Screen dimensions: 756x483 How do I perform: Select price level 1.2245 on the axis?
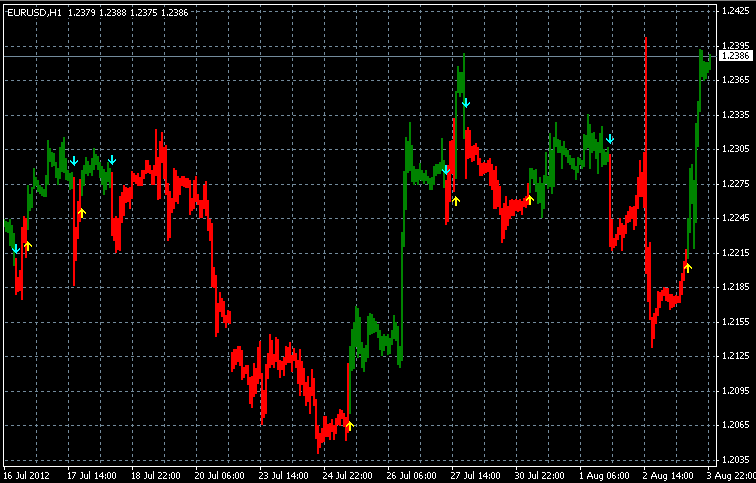tap(736, 218)
